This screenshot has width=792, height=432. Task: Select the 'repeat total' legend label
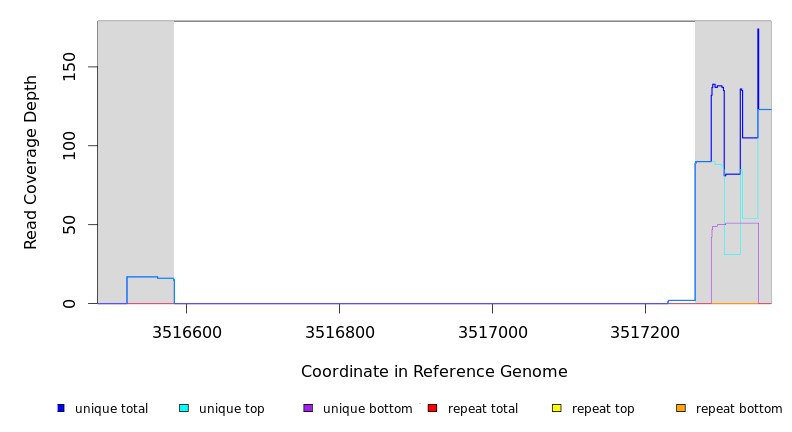click(x=483, y=409)
